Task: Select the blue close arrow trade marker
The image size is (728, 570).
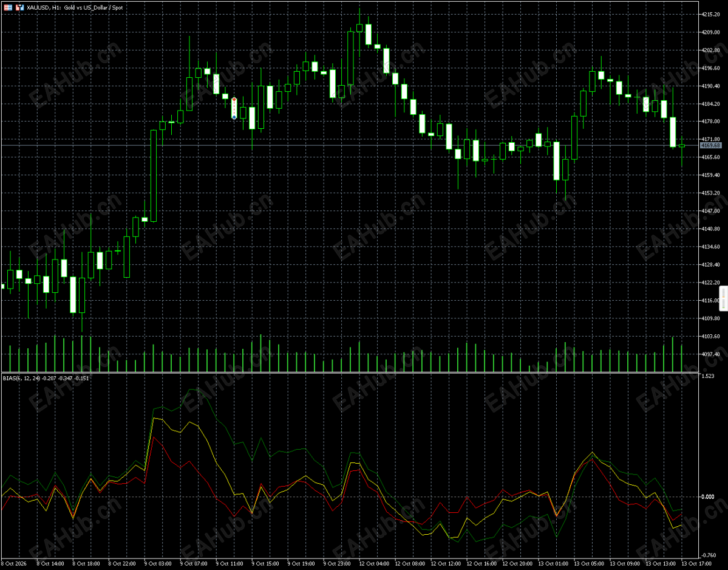Action: click(234, 117)
